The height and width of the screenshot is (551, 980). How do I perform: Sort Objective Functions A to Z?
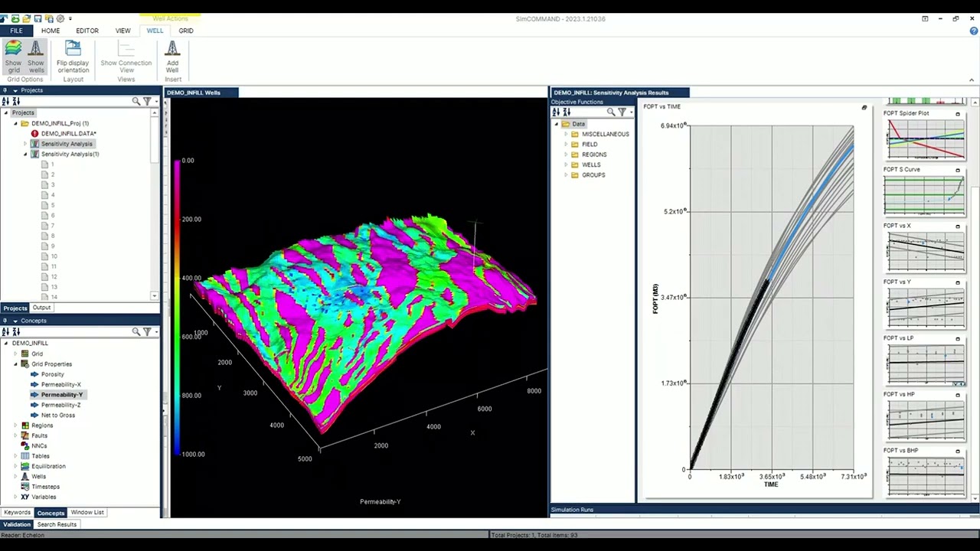(557, 112)
